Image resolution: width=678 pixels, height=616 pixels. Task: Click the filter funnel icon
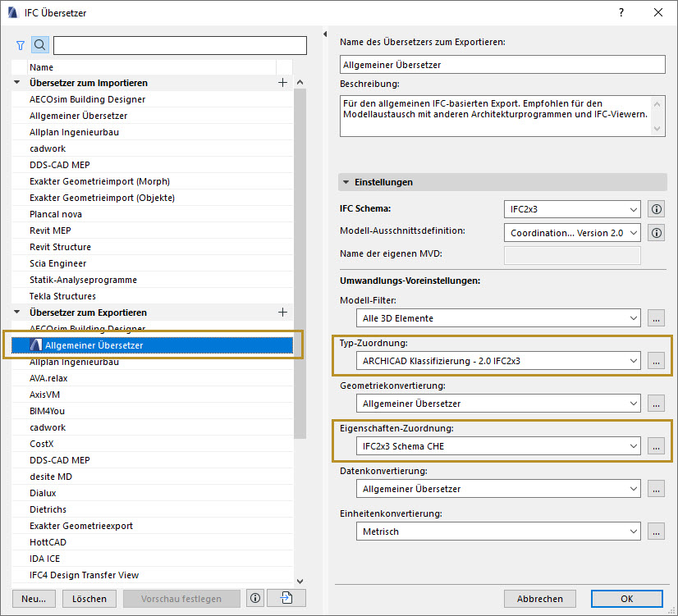click(21, 45)
